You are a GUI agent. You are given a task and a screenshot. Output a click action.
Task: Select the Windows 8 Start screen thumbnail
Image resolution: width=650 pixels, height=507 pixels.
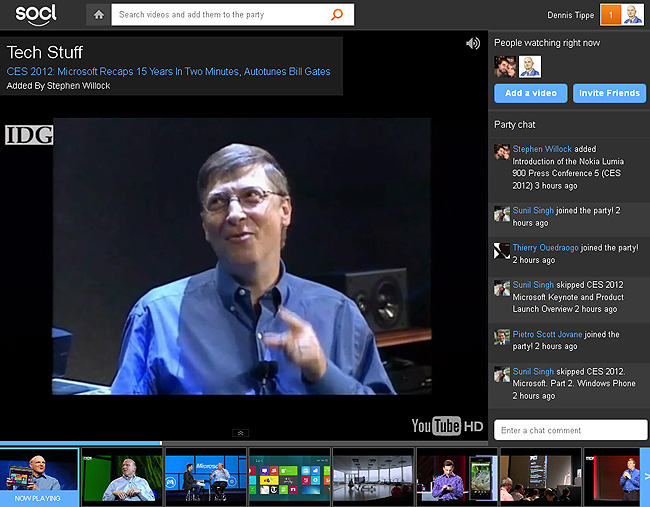pyautogui.click(x=288, y=477)
